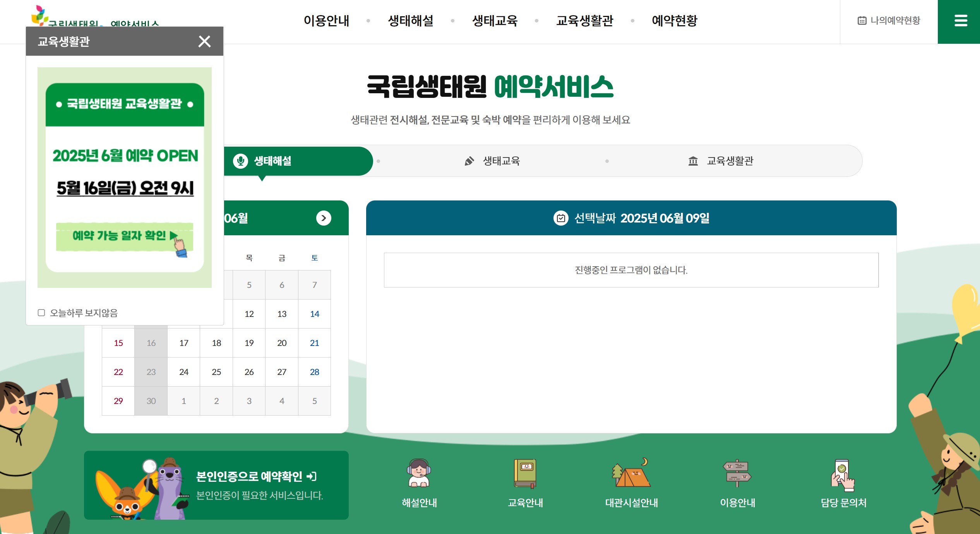
Task: Click the 교육안내 book icon
Action: pos(525,473)
